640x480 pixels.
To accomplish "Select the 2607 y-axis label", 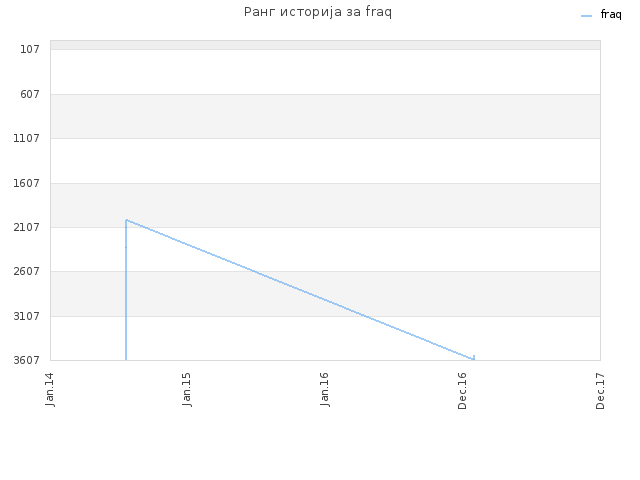I will (x=27, y=271).
